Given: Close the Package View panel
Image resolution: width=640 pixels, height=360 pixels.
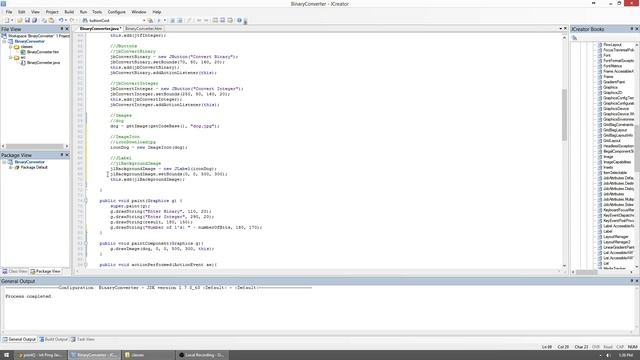Looking at the screenshot, I should tap(67, 155).
